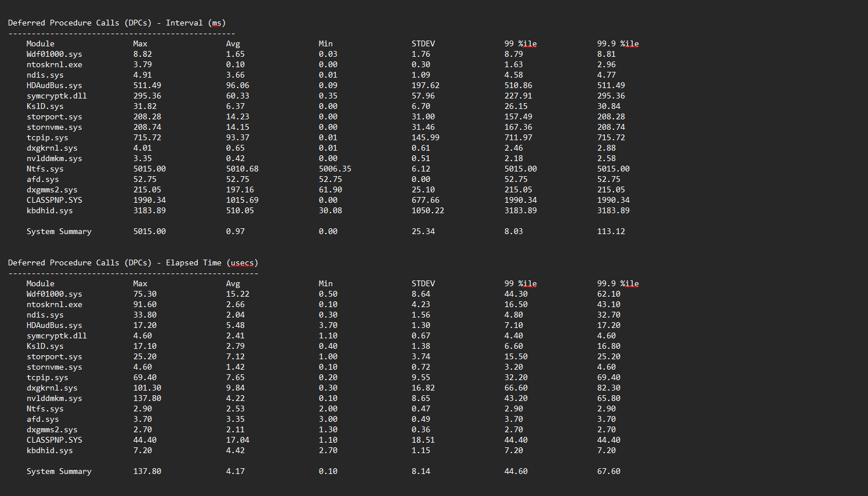This screenshot has height=496, width=868.
Task: Click Interval System Summary 99.9 %ile value 113.12
Action: [x=611, y=232]
